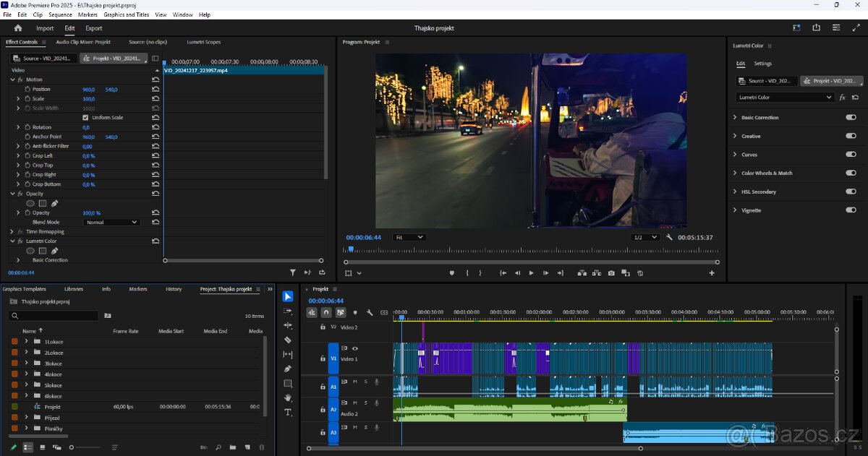Collapse the Motion effect section
This screenshot has height=456, width=868.
(x=12, y=79)
